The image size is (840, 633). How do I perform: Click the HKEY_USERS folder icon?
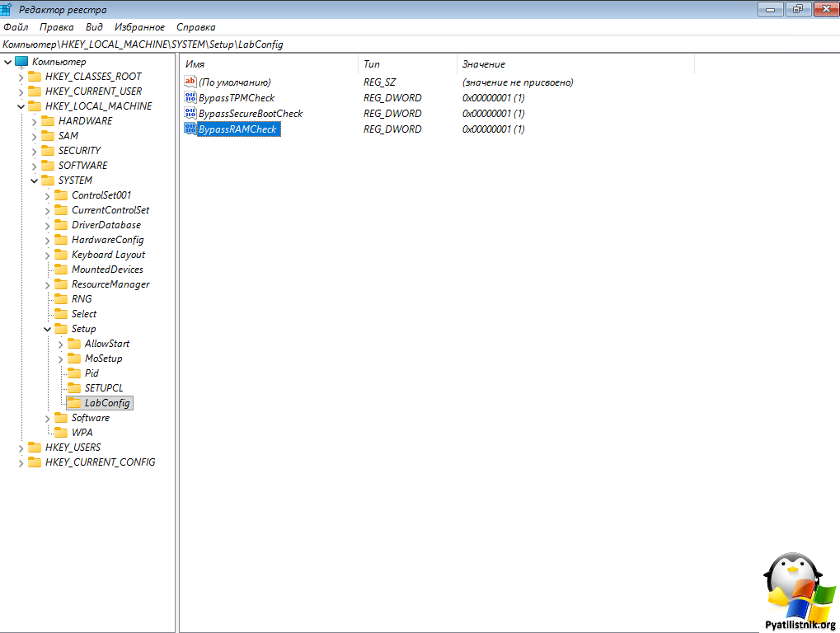point(35,448)
